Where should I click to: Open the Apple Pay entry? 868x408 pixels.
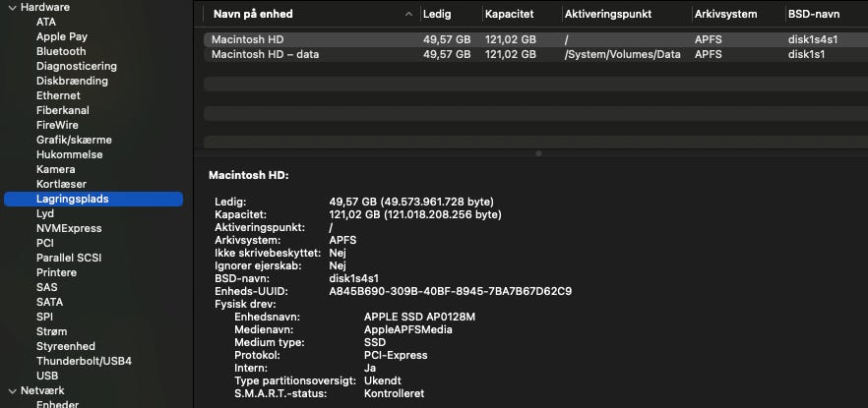coord(61,36)
